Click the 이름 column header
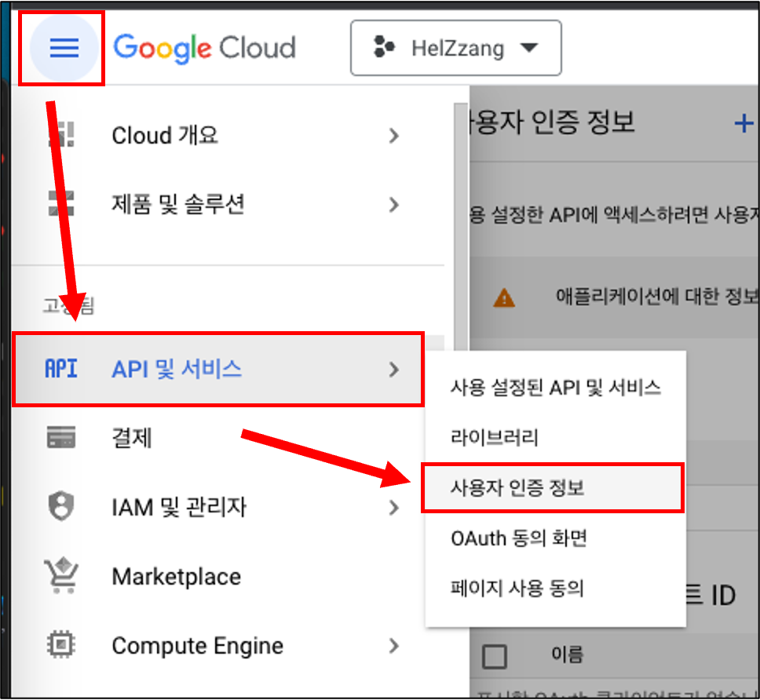The height and width of the screenshot is (700, 760). (567, 655)
